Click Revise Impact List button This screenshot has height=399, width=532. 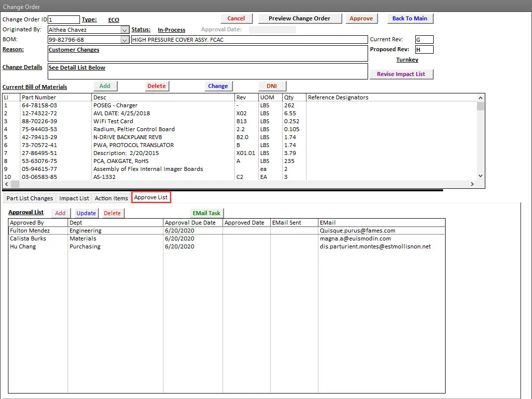401,74
